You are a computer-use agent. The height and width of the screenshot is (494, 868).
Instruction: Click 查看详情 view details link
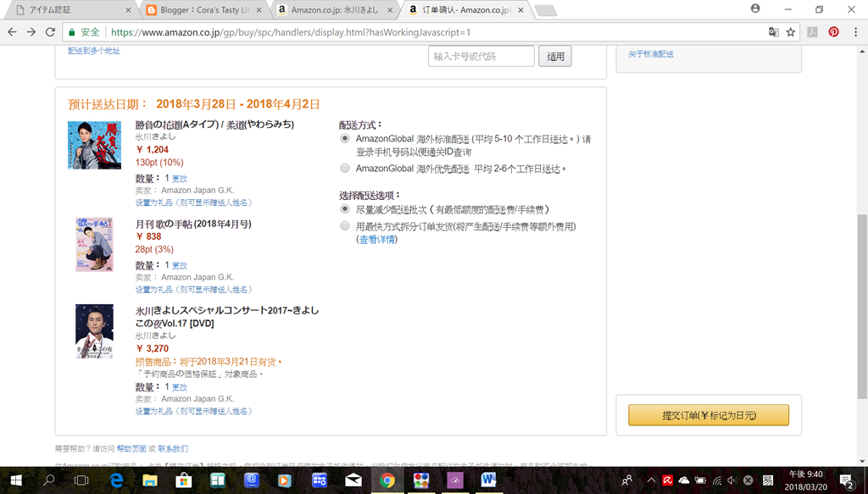pos(377,240)
